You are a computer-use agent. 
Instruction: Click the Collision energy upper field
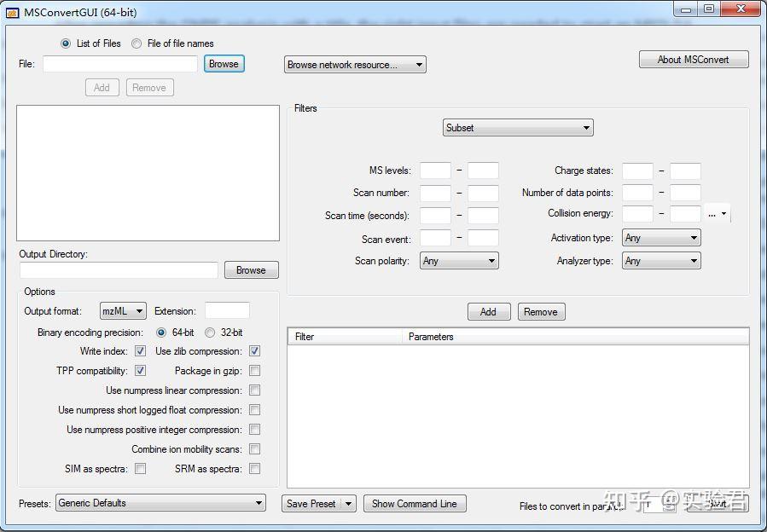pyautogui.click(x=685, y=214)
